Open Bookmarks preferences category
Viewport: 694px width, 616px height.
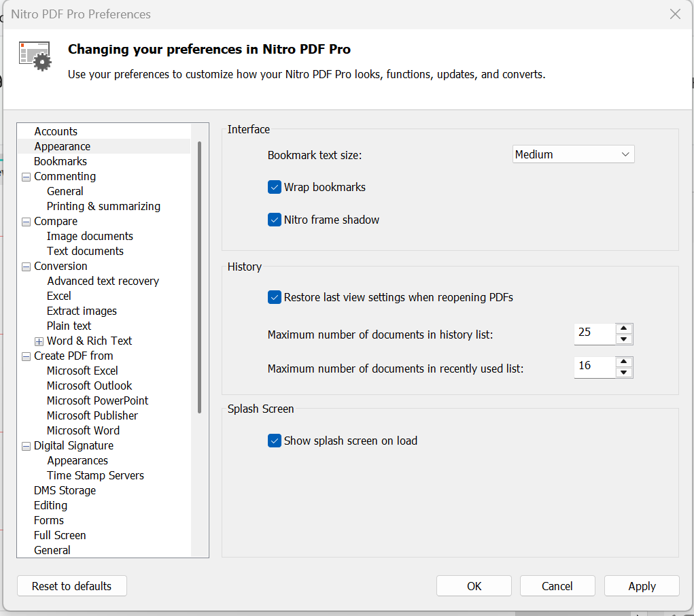coord(60,162)
